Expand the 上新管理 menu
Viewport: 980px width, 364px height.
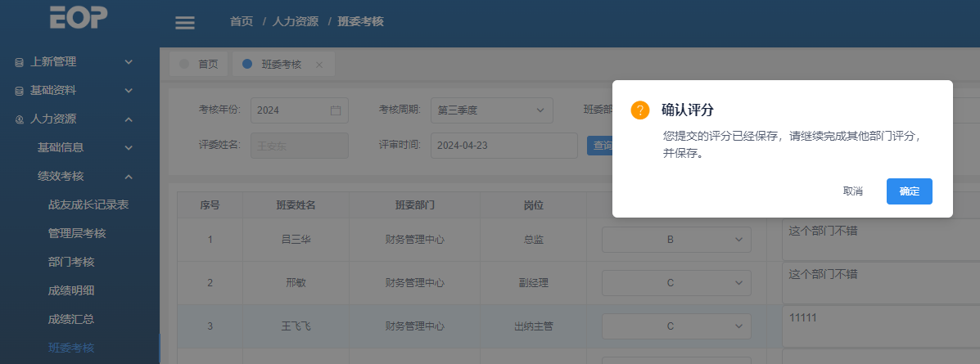129,61
